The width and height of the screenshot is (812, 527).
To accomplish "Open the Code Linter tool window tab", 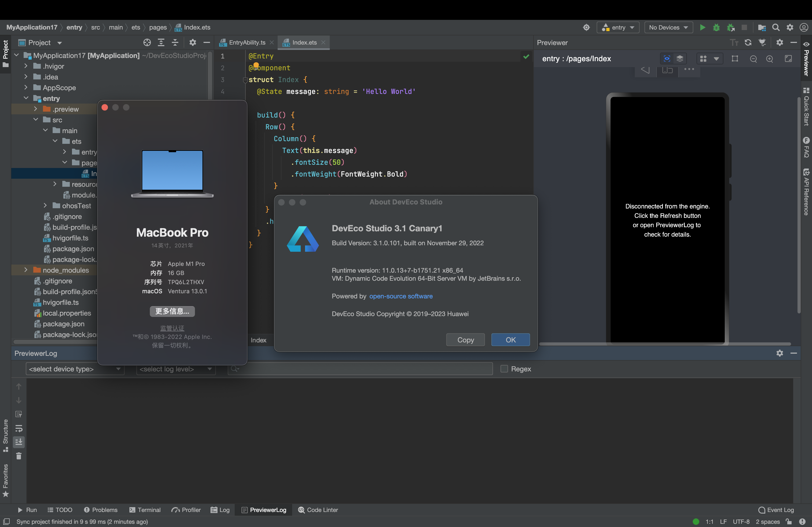I will pos(318,510).
